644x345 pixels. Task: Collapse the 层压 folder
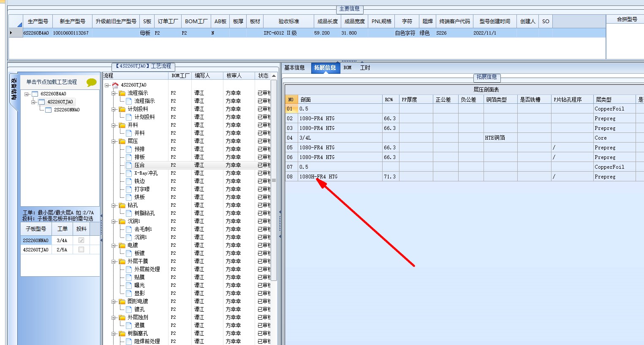click(x=114, y=141)
